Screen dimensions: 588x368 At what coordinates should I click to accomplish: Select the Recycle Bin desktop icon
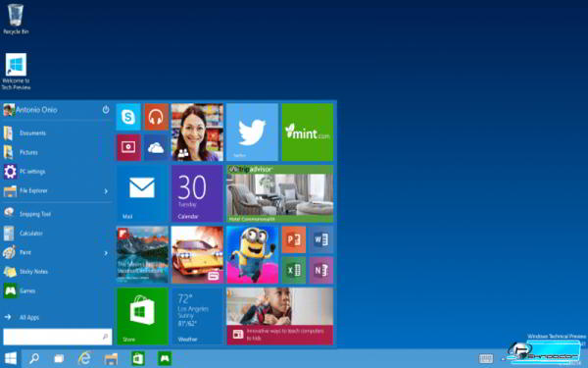point(16,19)
